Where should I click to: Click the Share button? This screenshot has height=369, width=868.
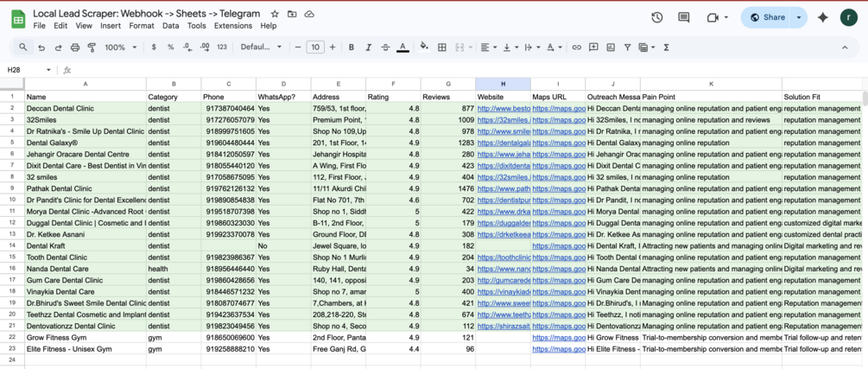(767, 18)
